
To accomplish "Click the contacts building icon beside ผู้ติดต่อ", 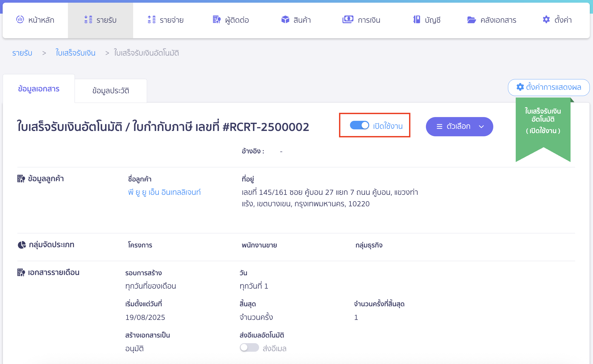I will tap(217, 20).
